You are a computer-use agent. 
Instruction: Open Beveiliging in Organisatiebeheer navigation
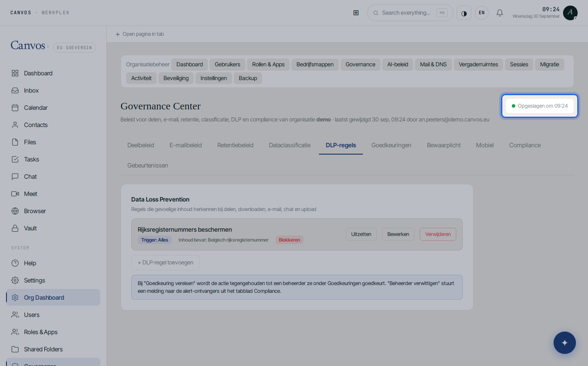pos(176,78)
